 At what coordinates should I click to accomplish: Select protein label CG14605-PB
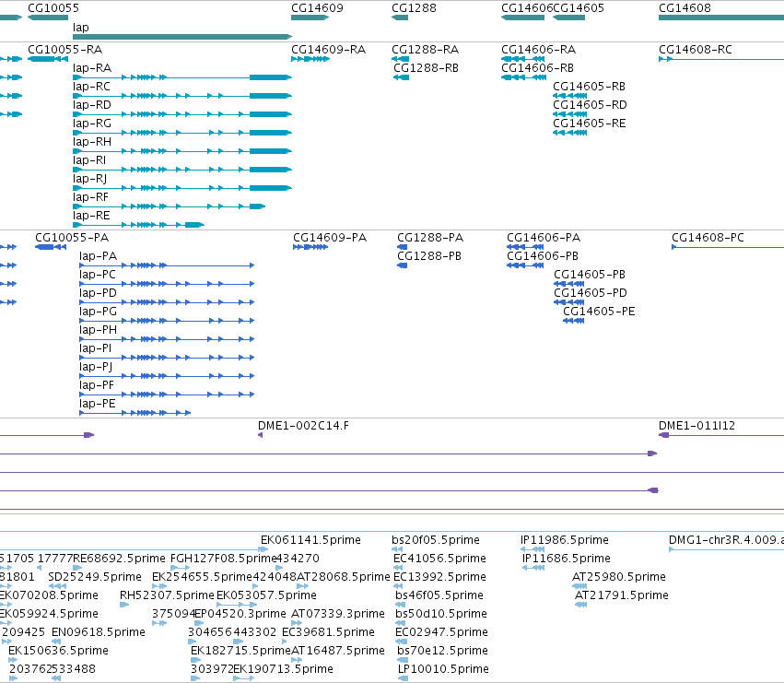590,275
